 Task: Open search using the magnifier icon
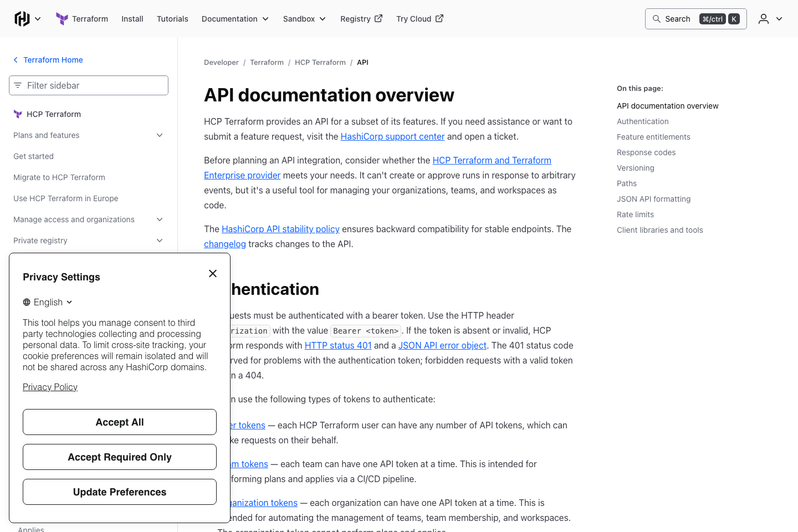pos(657,18)
